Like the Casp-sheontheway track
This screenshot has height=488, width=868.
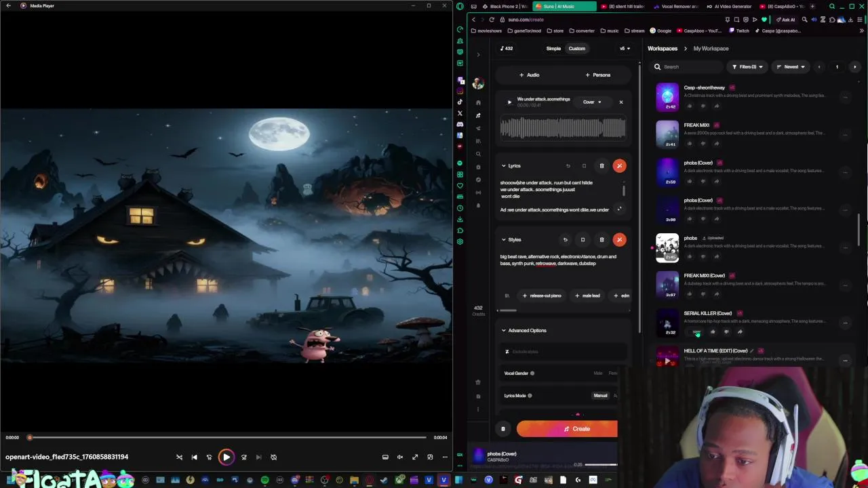[690, 106]
